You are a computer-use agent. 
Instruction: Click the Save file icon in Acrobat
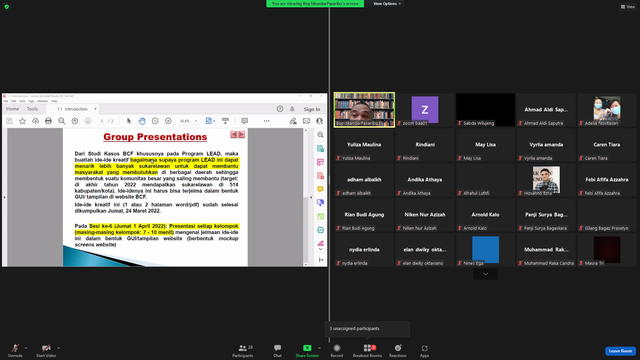pos(9,121)
